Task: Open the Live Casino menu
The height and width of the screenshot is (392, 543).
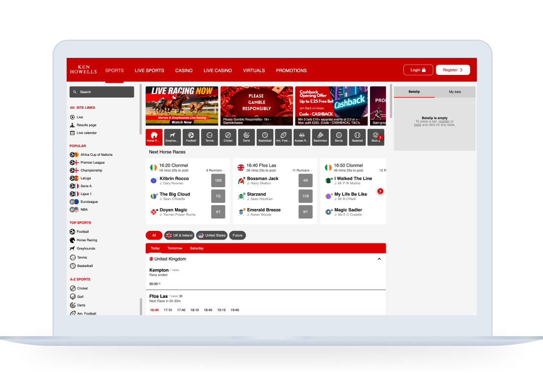Action: coord(218,71)
